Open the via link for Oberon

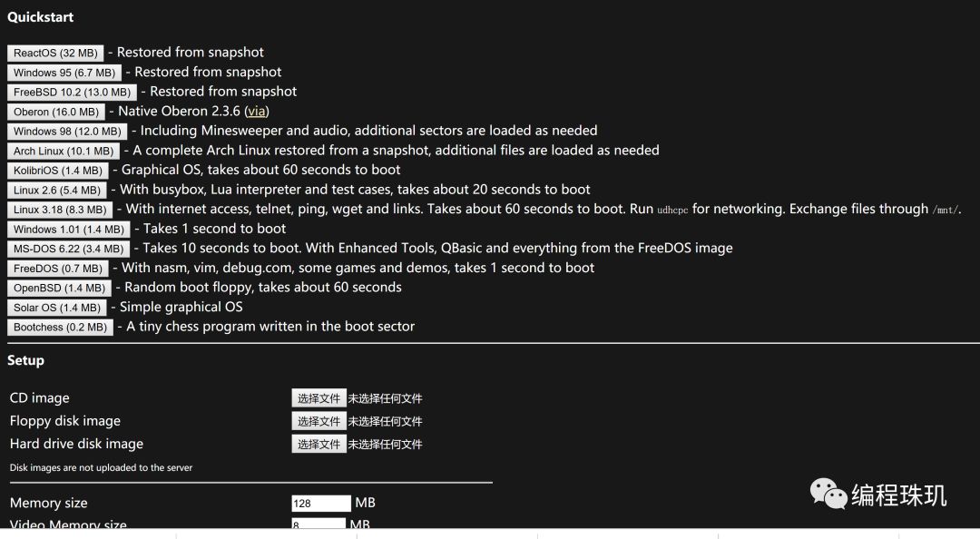point(259,112)
